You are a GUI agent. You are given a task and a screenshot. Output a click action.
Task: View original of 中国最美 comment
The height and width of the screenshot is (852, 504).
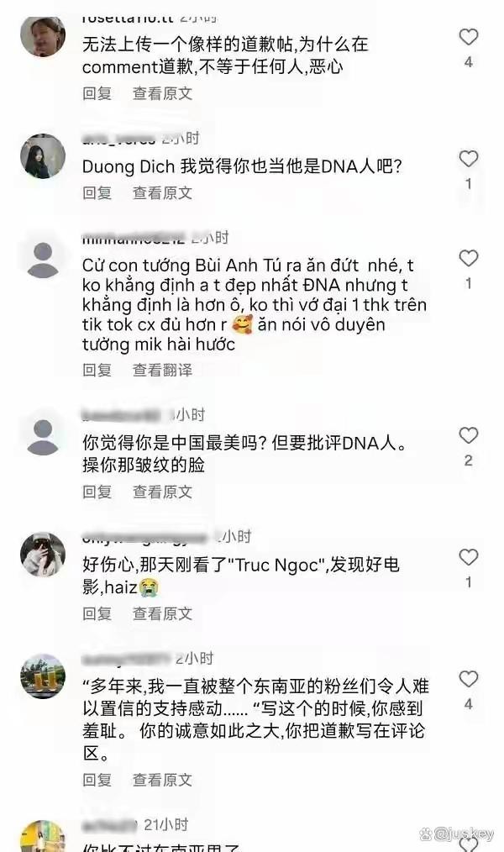162,492
